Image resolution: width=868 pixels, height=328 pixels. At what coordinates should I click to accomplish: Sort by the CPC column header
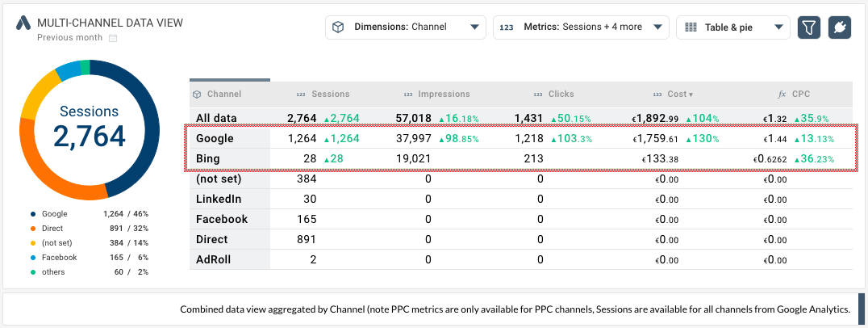[x=801, y=95]
